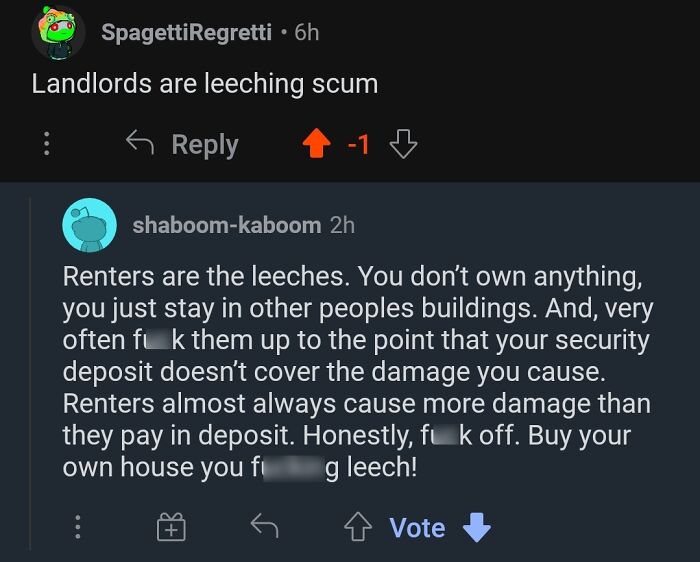Screen dimensions: 700x562
Task: Visit the shaboom-kaboom username link
Action: (227, 224)
